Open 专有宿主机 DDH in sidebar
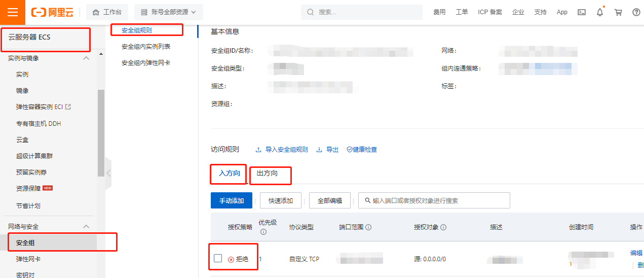Screen dimensions: 644x278 tap(39, 124)
